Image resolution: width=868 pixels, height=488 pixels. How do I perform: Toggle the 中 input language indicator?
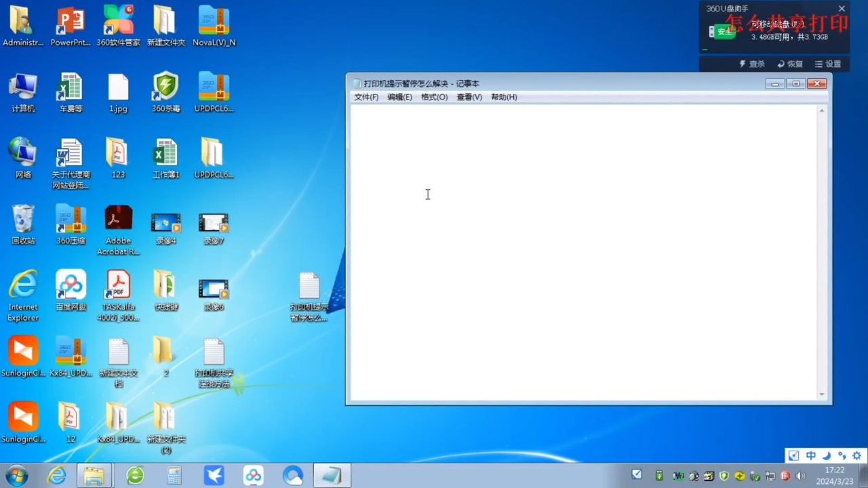[811, 455]
